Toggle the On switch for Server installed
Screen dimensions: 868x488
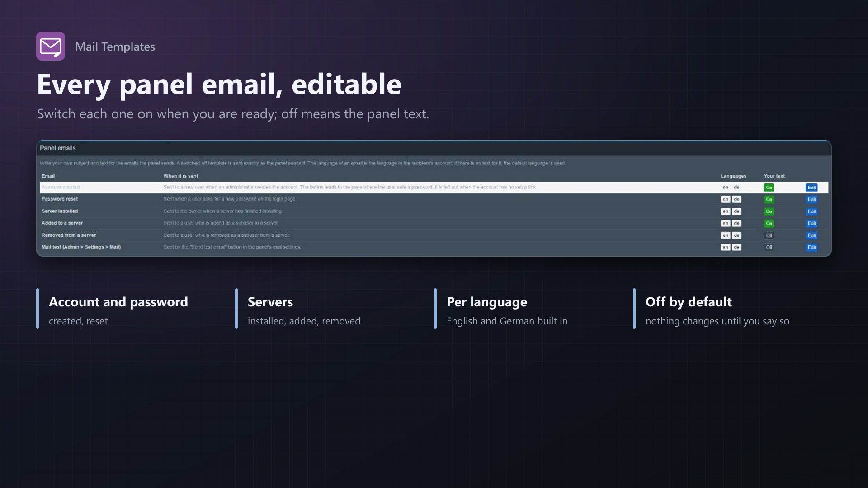[x=769, y=211]
